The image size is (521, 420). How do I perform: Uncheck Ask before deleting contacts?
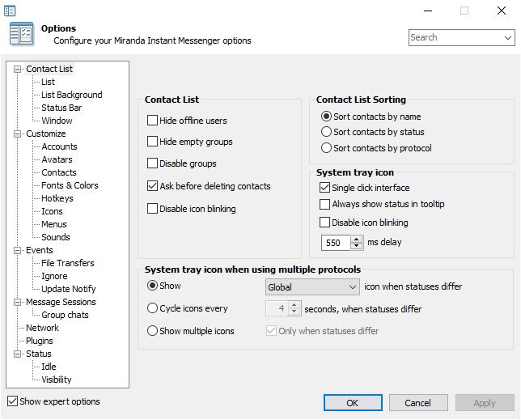coord(152,186)
